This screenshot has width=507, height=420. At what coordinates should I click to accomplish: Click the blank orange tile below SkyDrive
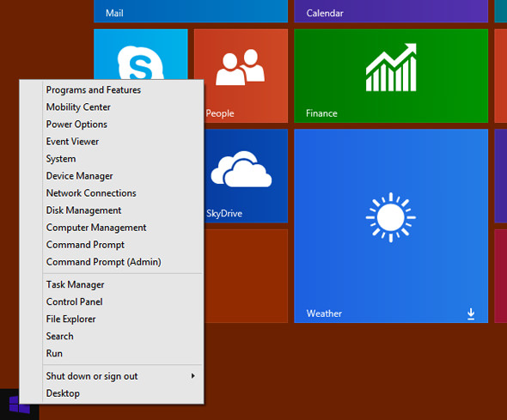click(246, 276)
